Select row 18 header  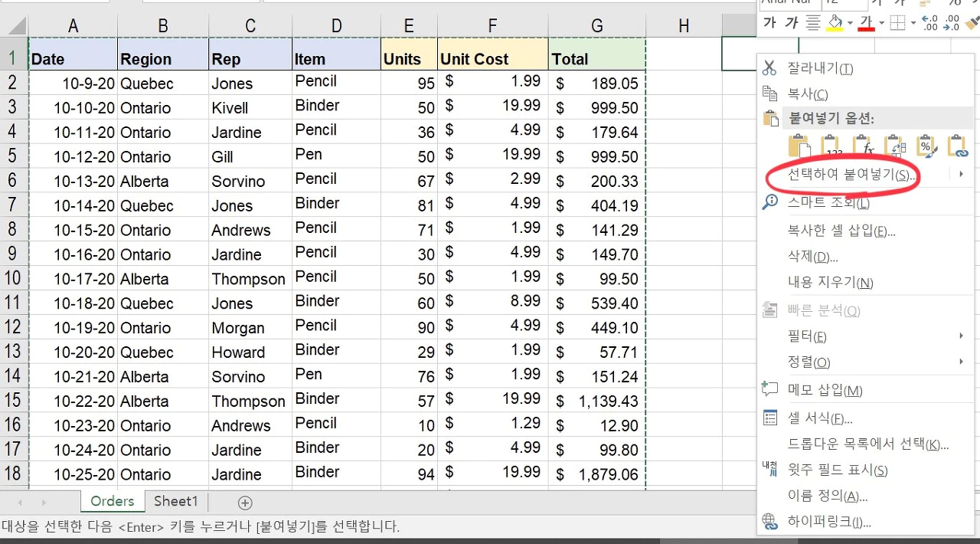(x=14, y=474)
